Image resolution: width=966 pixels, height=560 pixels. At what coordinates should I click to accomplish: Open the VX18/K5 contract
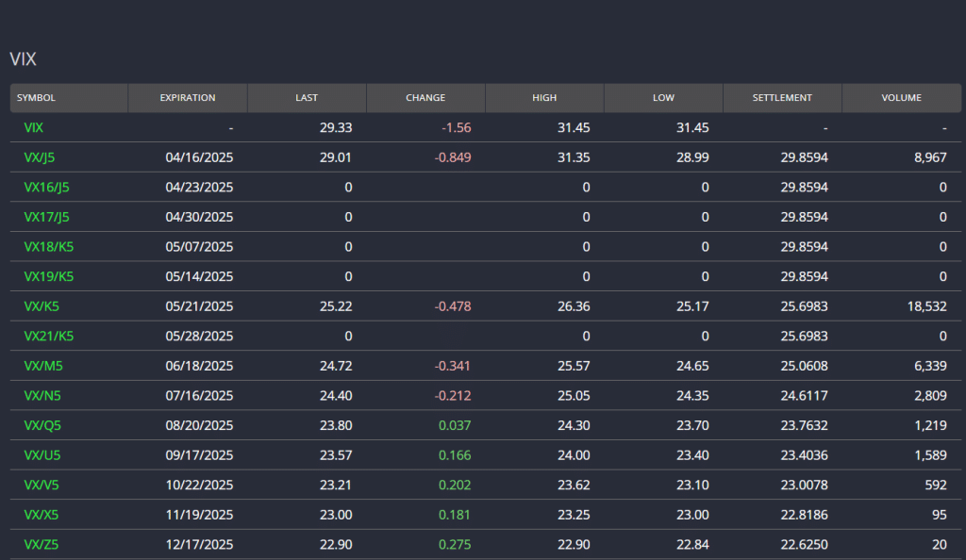coord(48,247)
